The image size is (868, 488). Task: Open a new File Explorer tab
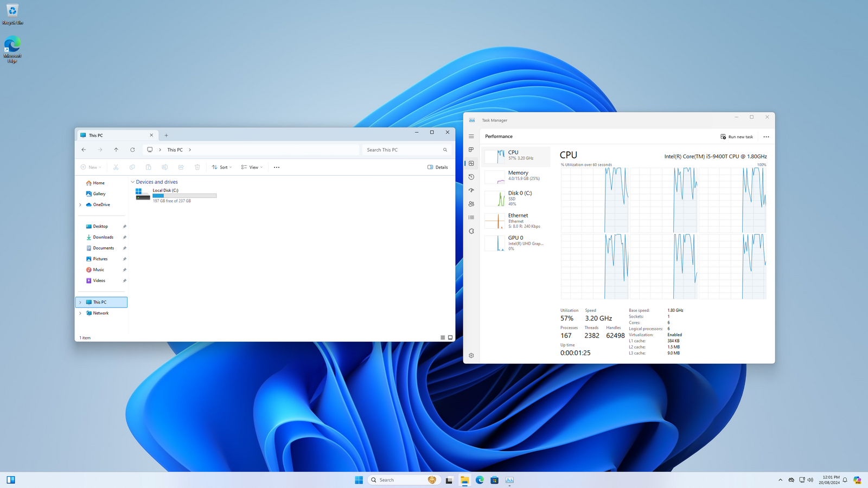(167, 136)
